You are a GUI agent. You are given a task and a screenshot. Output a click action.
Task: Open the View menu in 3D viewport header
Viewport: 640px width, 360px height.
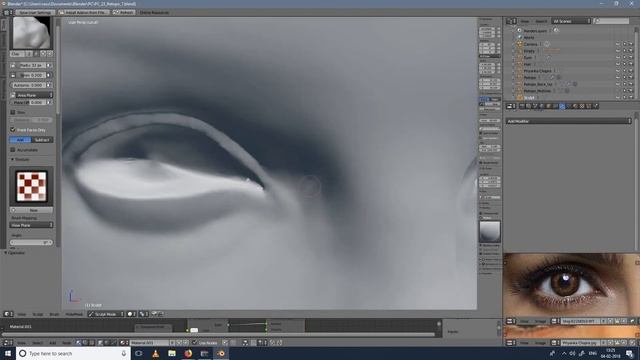pos(22,314)
